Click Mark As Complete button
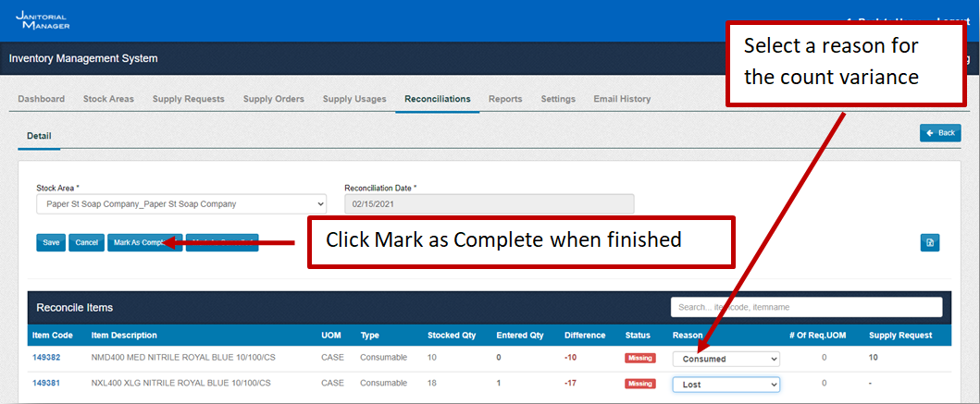The image size is (980, 404). tap(136, 242)
